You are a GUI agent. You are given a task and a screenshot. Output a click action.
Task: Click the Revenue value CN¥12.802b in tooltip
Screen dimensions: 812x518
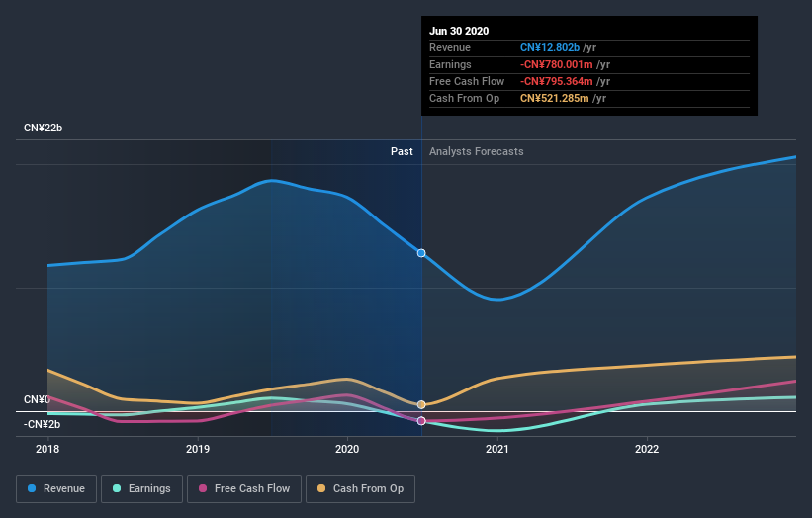(550, 47)
